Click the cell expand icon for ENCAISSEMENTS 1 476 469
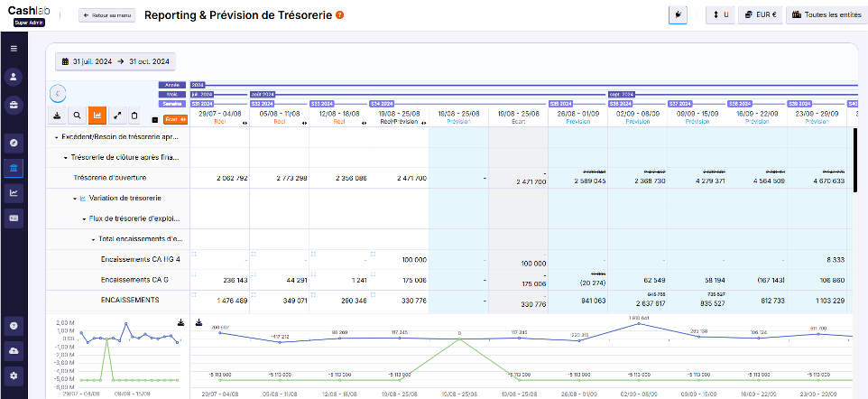The height and width of the screenshot is (399, 868). coord(194,293)
